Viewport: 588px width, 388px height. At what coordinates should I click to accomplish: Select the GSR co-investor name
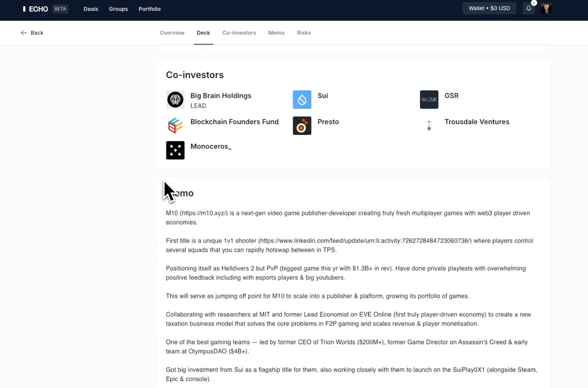(451, 96)
